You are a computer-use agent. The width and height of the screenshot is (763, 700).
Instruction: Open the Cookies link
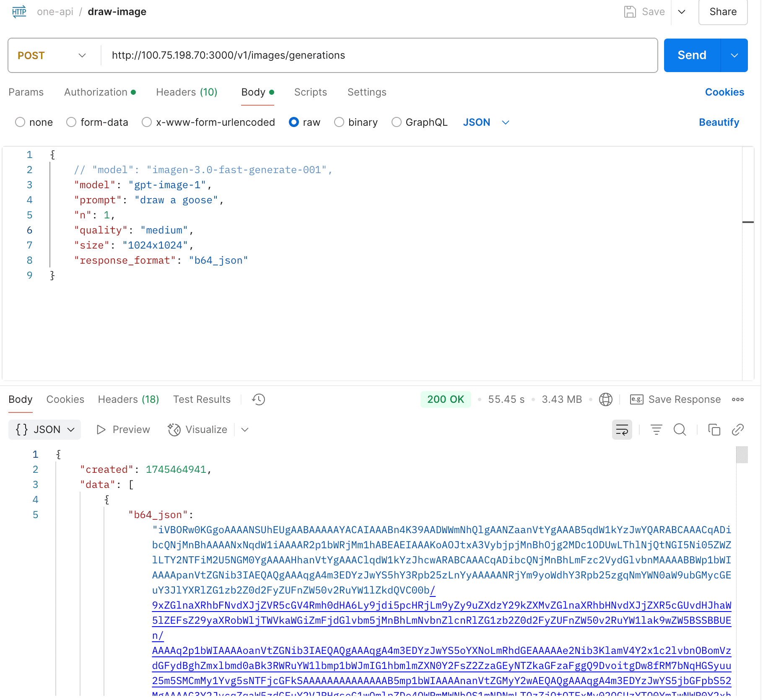[724, 92]
